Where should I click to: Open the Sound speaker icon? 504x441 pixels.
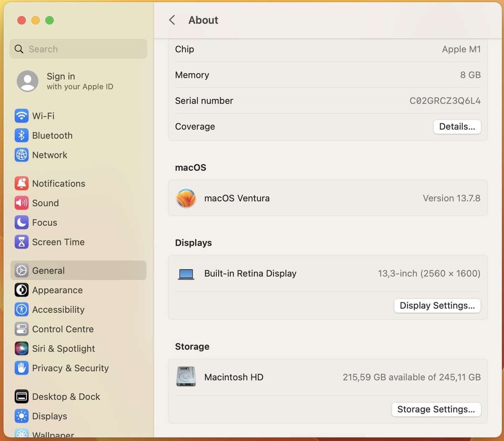(x=21, y=203)
